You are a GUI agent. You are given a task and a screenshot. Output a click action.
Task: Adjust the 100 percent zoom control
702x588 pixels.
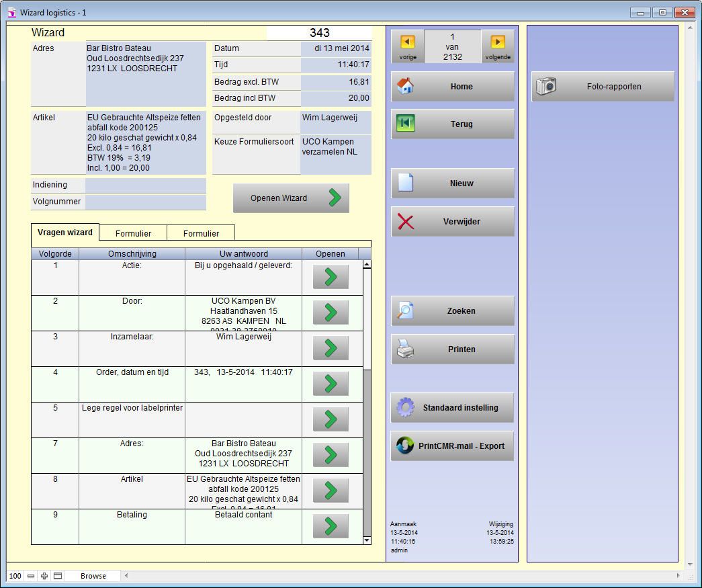coord(15,576)
